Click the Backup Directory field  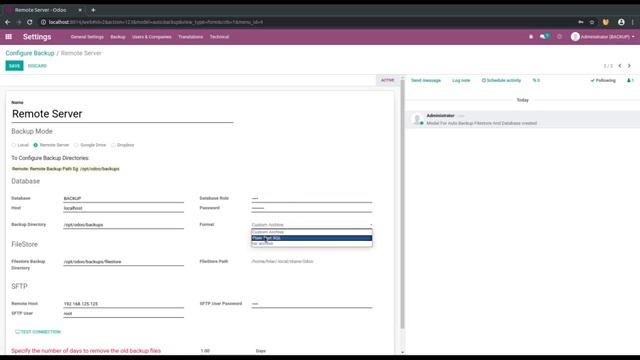124,225
